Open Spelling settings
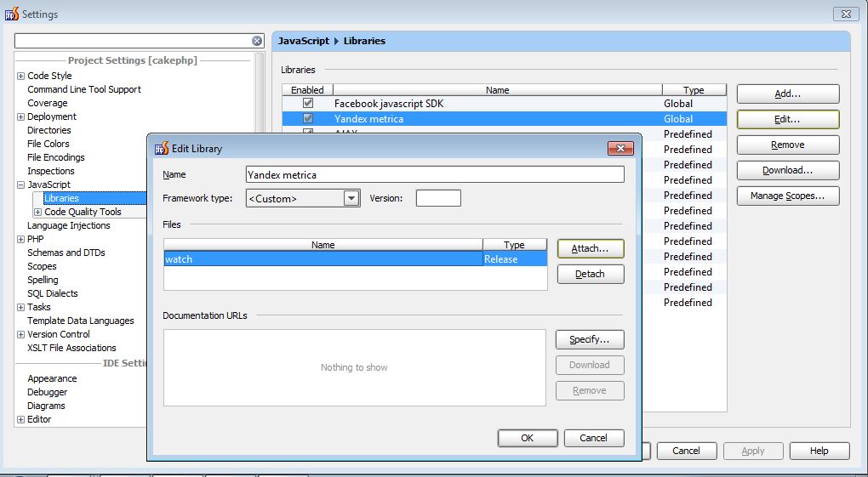868x477 pixels. 43,280
